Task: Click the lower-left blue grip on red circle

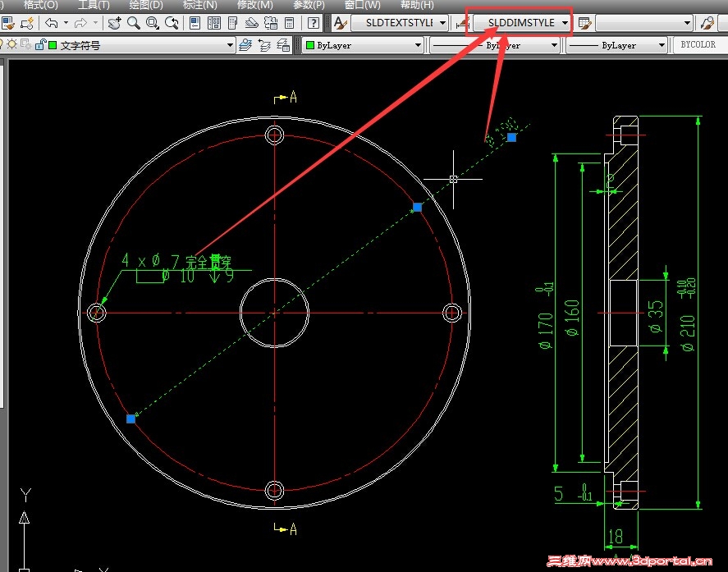Action: tap(131, 419)
